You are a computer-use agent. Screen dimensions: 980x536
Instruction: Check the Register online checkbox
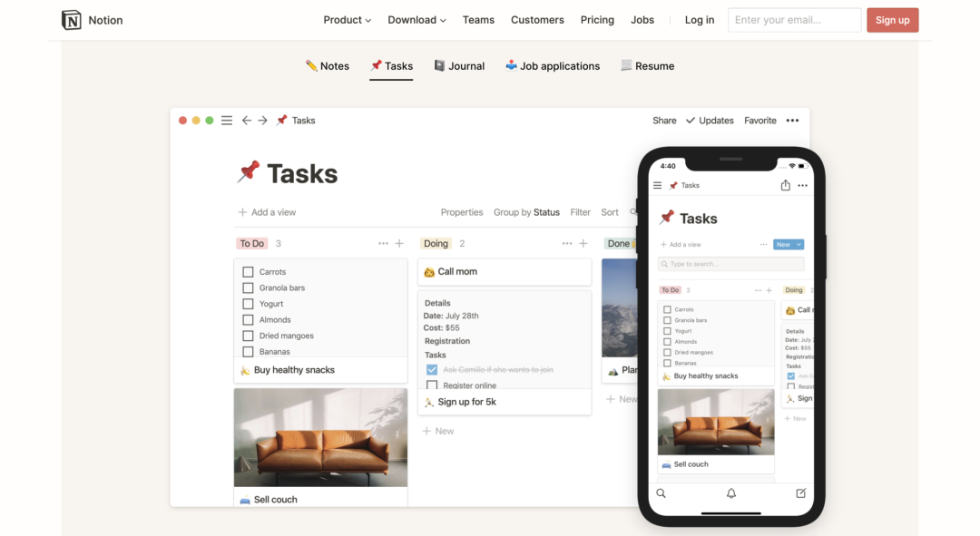(432, 385)
